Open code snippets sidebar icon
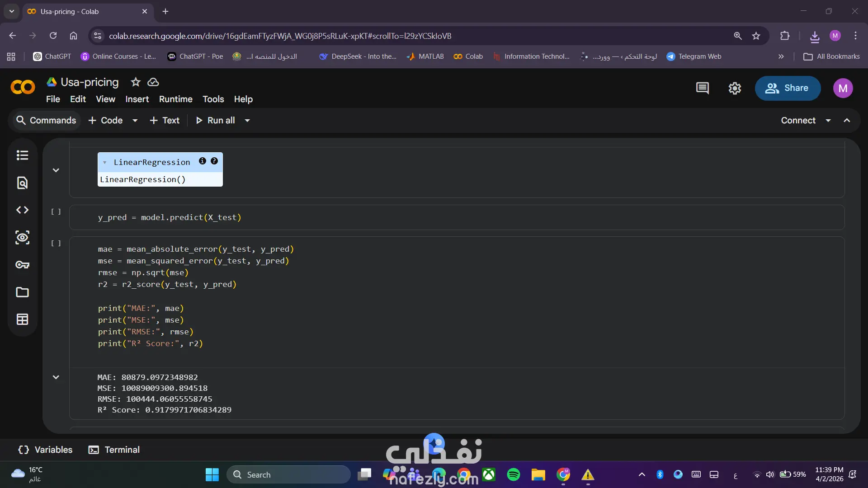This screenshot has width=868, height=488. 22,210
